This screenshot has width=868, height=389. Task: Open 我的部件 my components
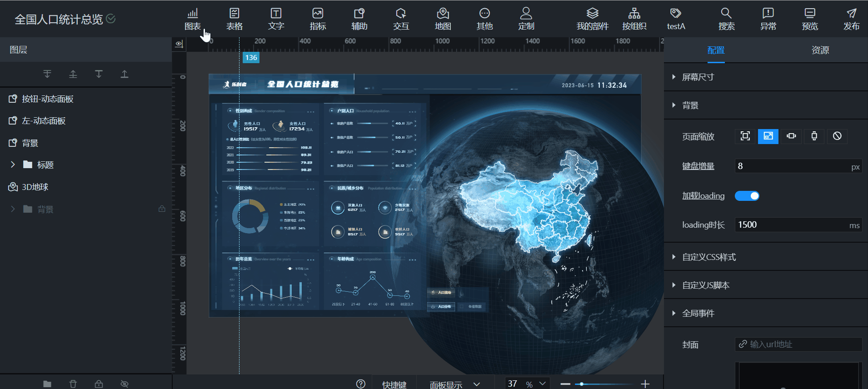tap(592, 19)
